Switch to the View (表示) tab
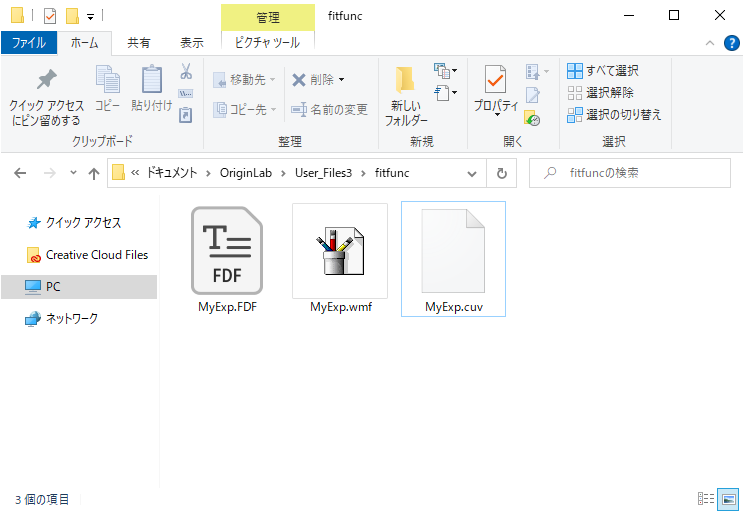Image resolution: width=744 pixels, height=512 pixels. click(x=192, y=43)
